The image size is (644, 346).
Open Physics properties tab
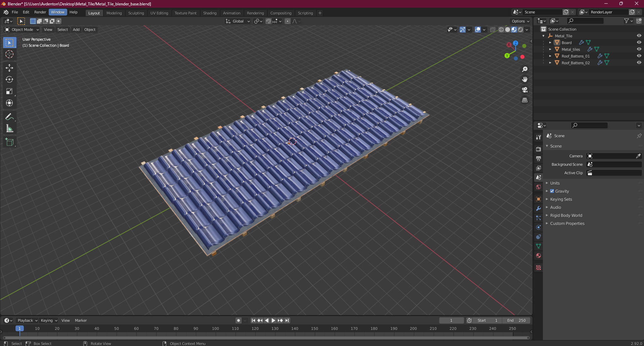[x=539, y=227]
